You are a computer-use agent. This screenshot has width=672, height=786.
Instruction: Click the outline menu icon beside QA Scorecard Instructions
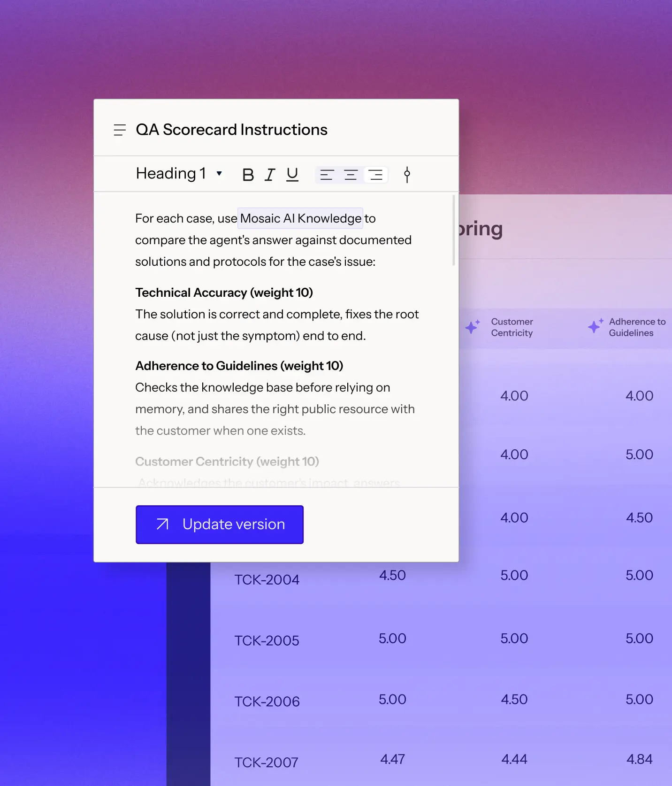(120, 130)
